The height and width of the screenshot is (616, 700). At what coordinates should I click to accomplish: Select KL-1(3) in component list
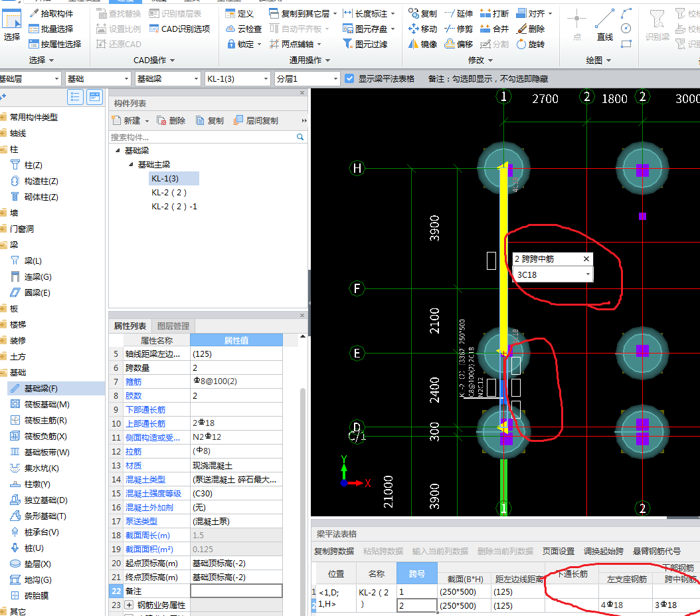click(174, 179)
